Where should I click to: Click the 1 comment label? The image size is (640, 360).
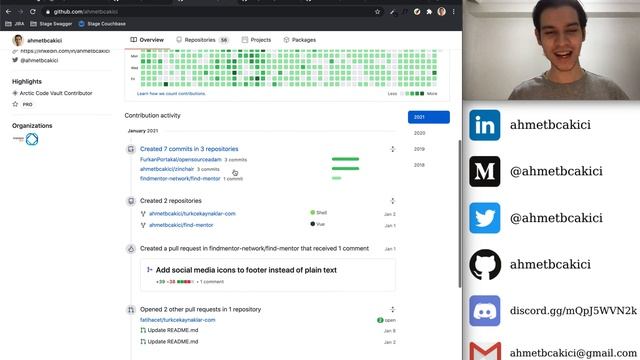[210, 282]
